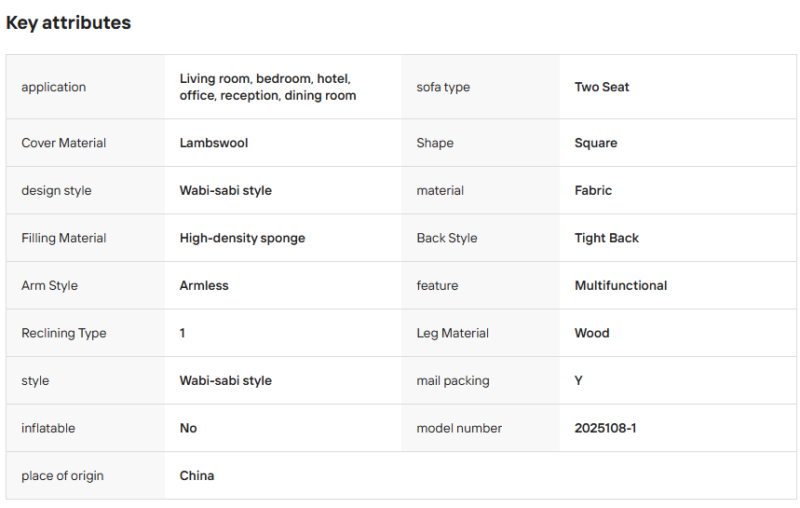
Task: Click the China place of origin value
Action: coord(197,476)
